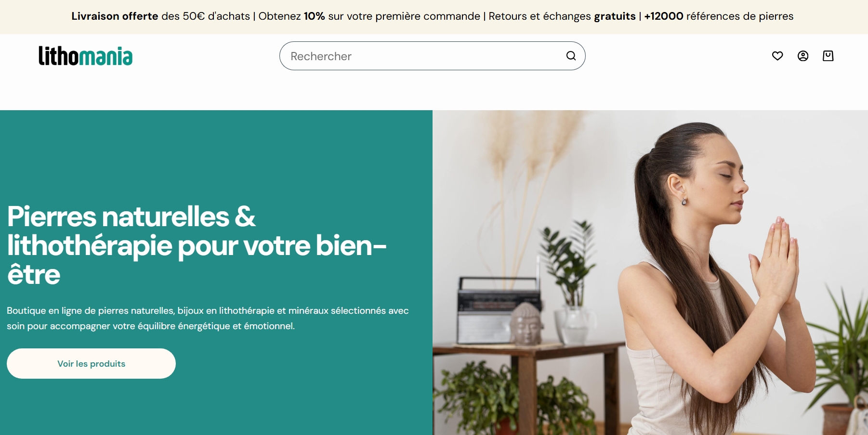Go to the lithomania logo homepage

click(86, 56)
